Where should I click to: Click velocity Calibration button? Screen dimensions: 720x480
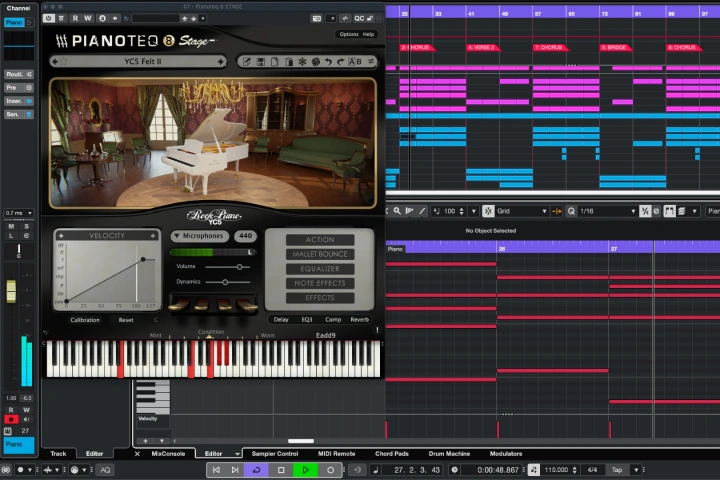point(85,320)
